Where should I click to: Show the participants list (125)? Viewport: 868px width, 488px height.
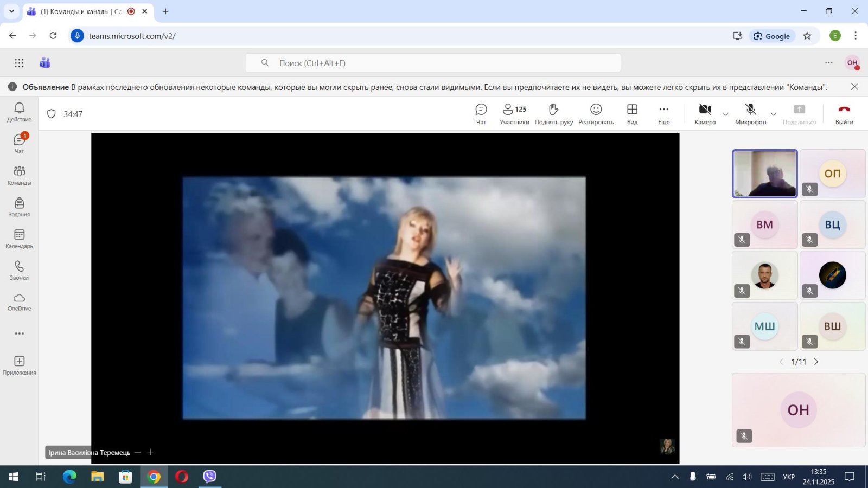point(514,114)
